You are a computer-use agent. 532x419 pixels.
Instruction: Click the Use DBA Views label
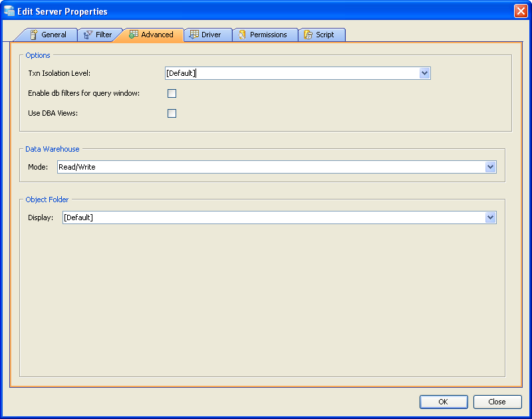click(x=53, y=113)
